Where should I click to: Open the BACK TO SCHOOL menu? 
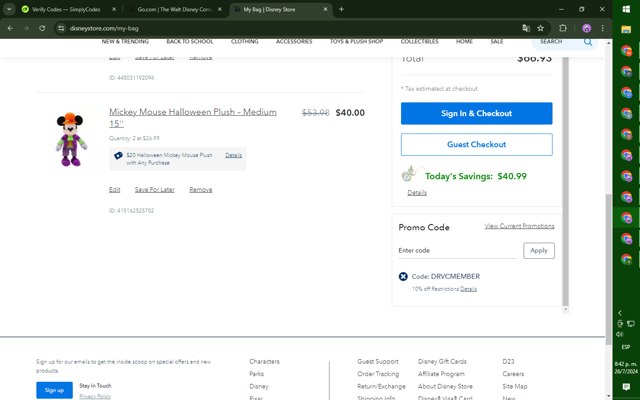click(189, 42)
